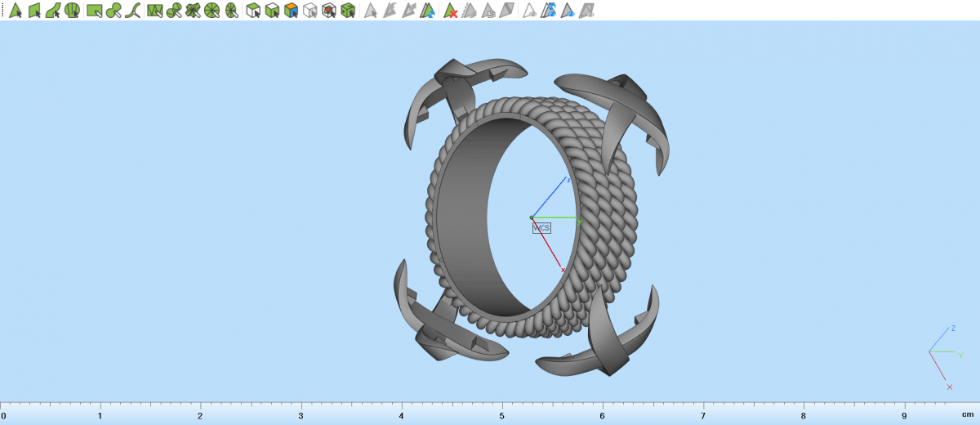Pick the green blob paint-select brush tool
980x425 pixels.
(114, 11)
